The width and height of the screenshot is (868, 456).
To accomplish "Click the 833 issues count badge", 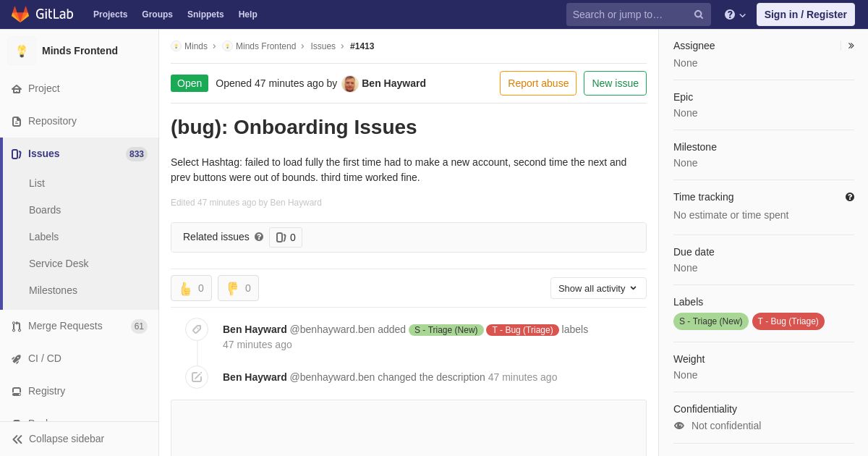I will pyautogui.click(x=136, y=154).
